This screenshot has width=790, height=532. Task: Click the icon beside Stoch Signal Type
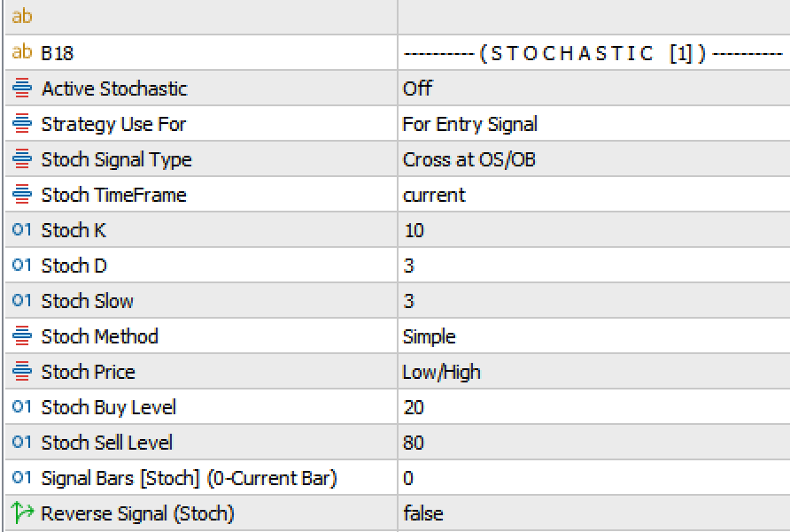[21, 159]
